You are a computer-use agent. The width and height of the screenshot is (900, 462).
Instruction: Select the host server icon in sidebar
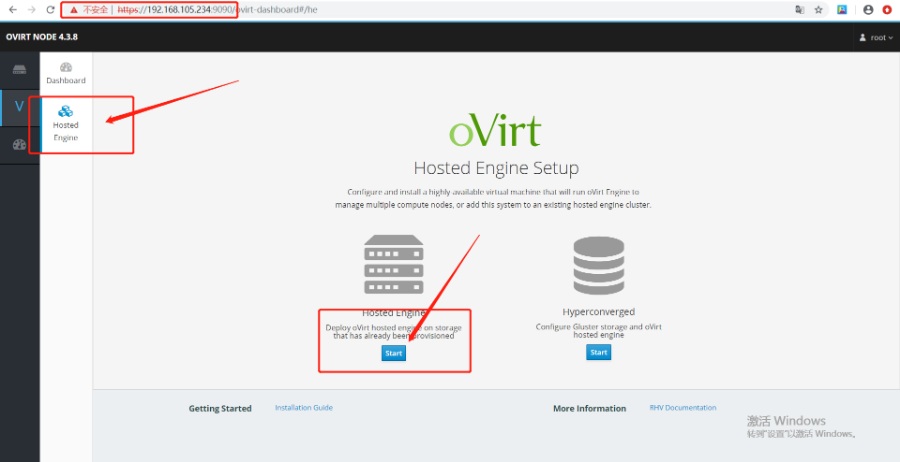pyautogui.click(x=20, y=70)
